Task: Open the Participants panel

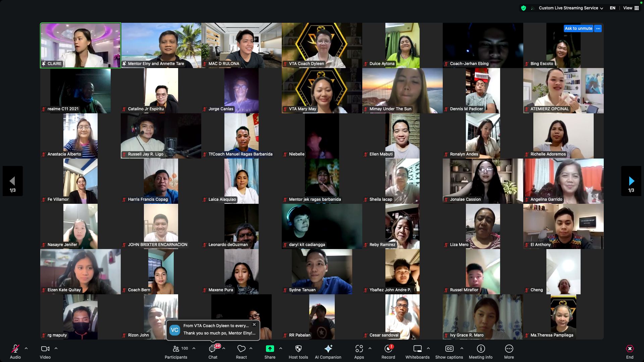Action: coord(176,352)
